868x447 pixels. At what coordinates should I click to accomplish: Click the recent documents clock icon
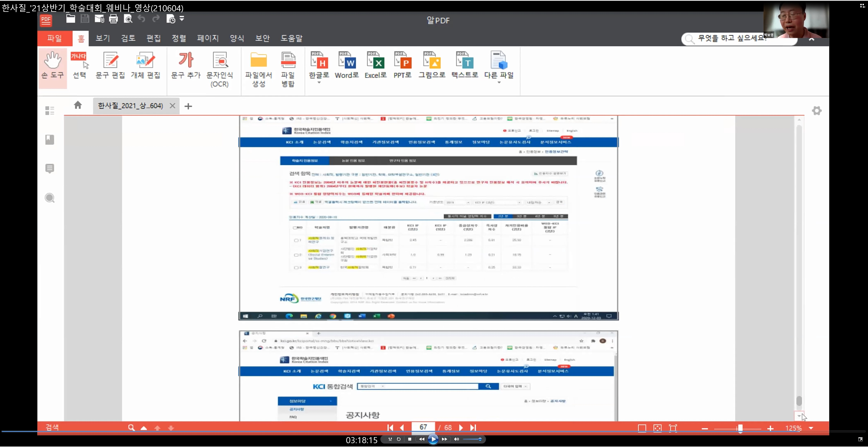coord(171,19)
